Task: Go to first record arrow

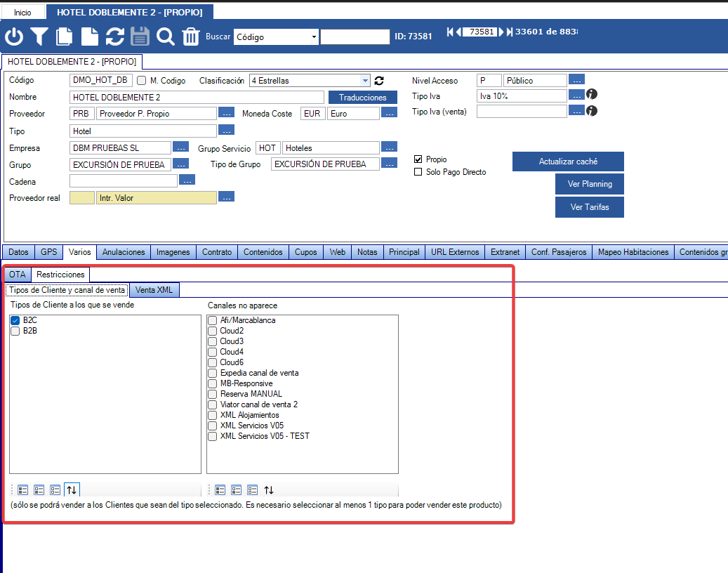Action: click(x=450, y=32)
